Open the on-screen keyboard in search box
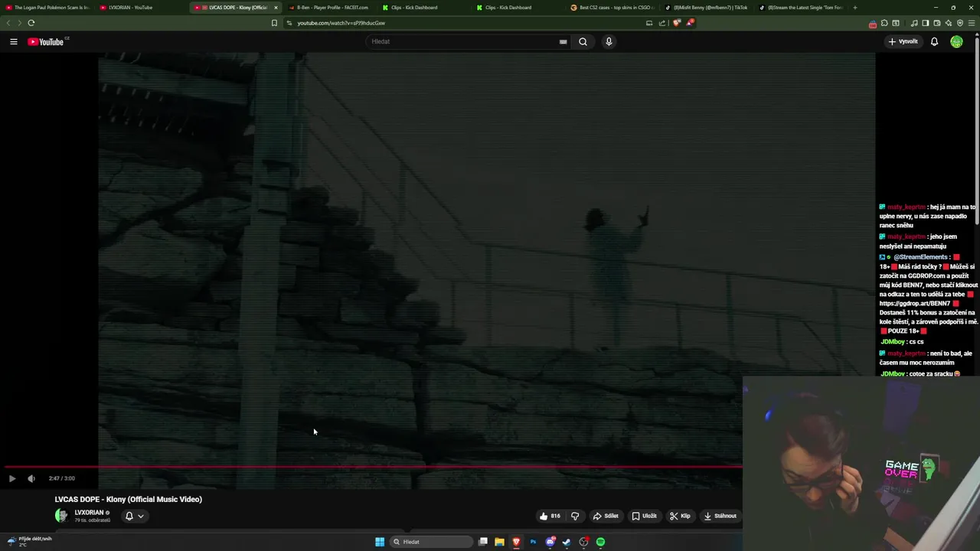980x551 pixels. pos(563,41)
